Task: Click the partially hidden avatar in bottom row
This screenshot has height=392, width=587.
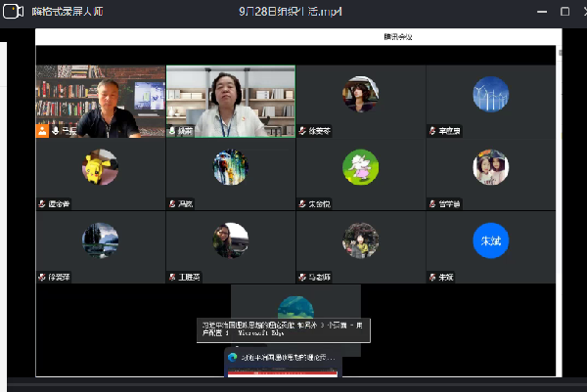Action: pos(295,304)
